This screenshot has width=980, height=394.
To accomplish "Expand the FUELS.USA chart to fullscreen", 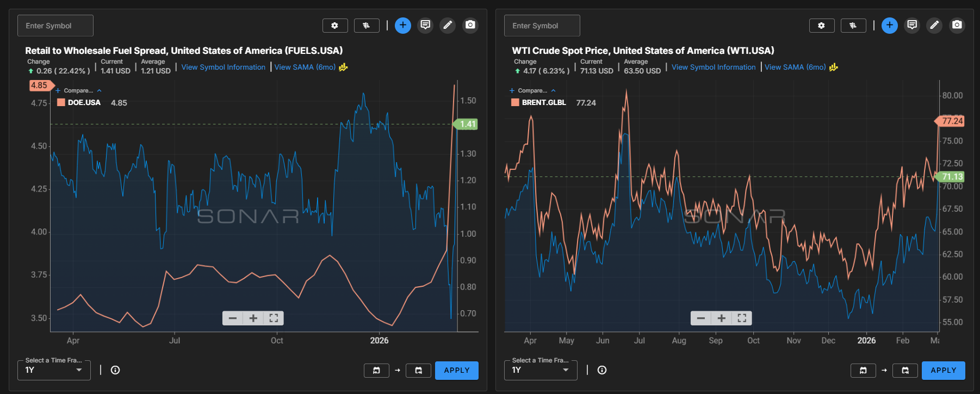I will 274,318.
